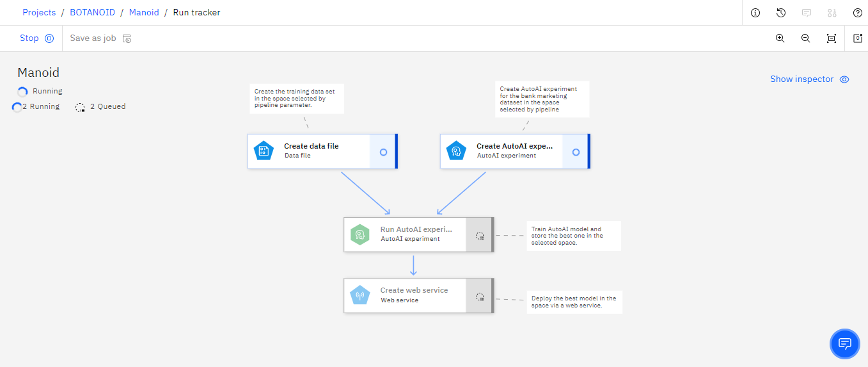Click queued status icon on Run AutoAI experiment
This screenshot has width=868, height=367.
point(480,236)
